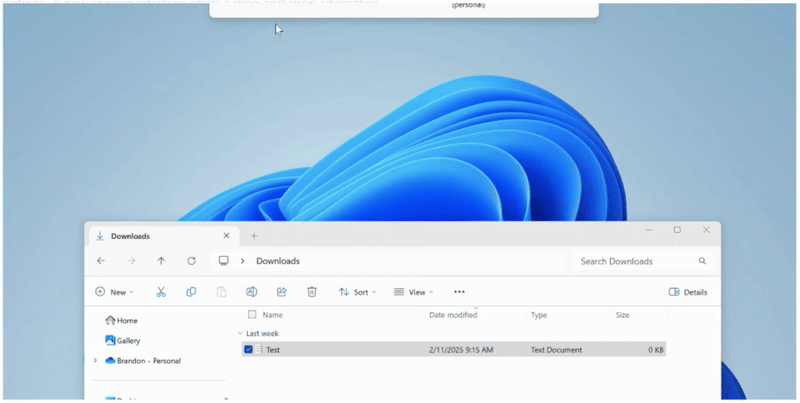Click the Cut scissors icon
The image size is (800, 403).
point(161,292)
